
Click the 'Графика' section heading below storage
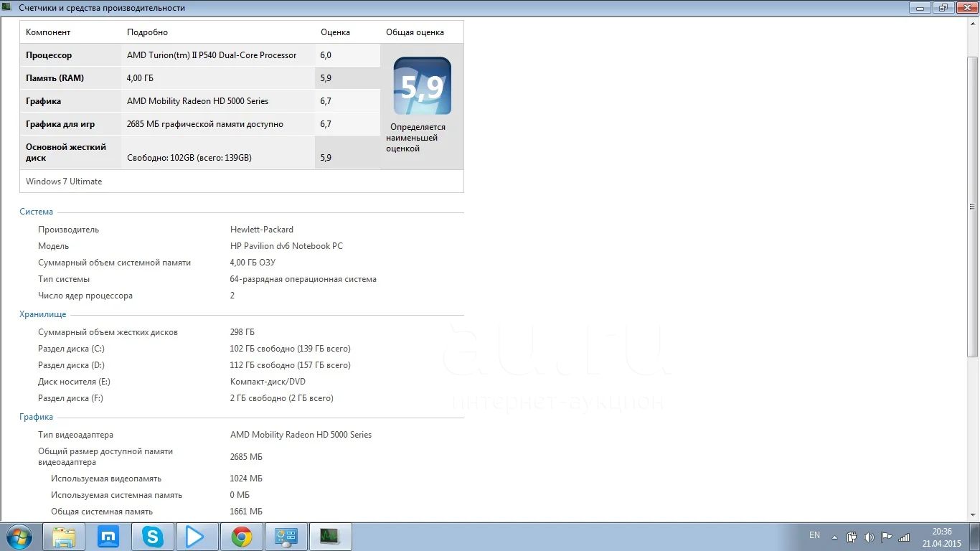click(37, 417)
